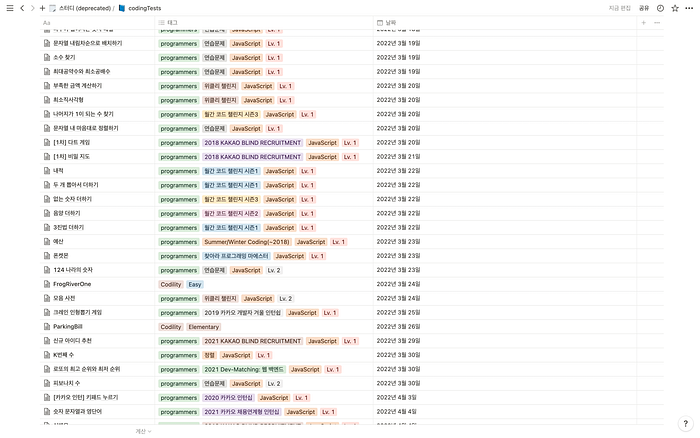This screenshot has width=700, height=438.
Task: Click page icon of 폰켓몬 row
Action: click(x=47, y=256)
